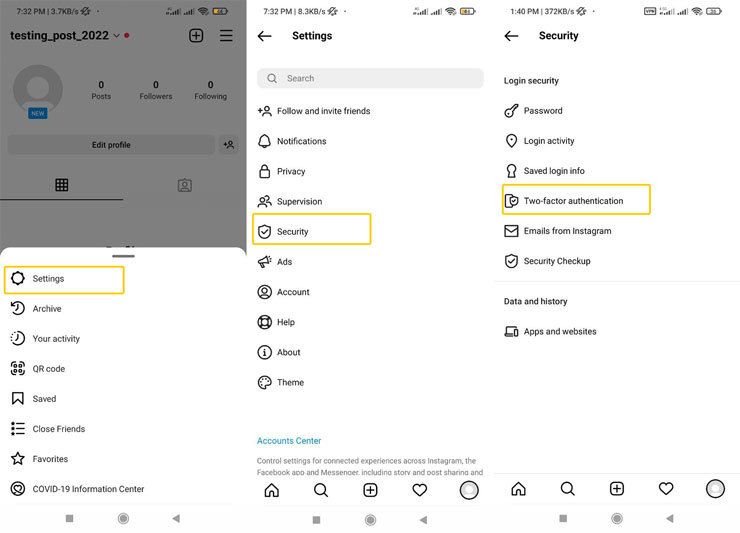The height and width of the screenshot is (533, 740).
Task: Go back from the Settings screen
Action: pos(265,36)
